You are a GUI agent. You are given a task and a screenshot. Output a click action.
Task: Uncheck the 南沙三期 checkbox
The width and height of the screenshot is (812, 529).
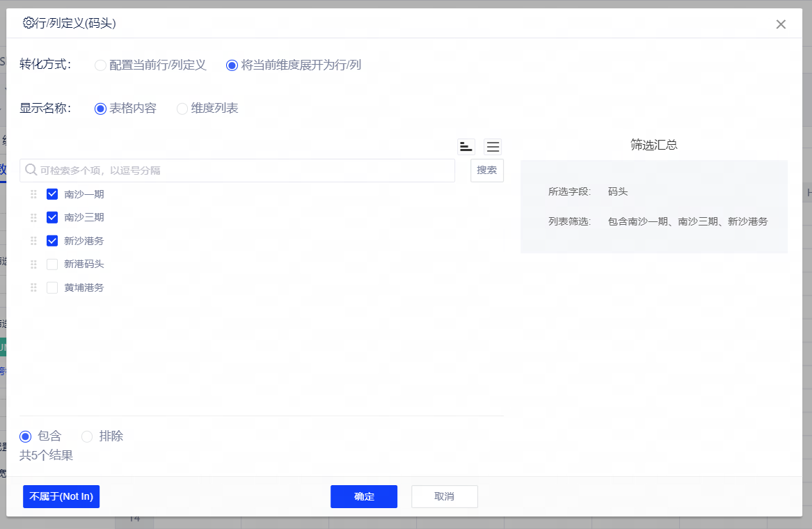point(52,218)
